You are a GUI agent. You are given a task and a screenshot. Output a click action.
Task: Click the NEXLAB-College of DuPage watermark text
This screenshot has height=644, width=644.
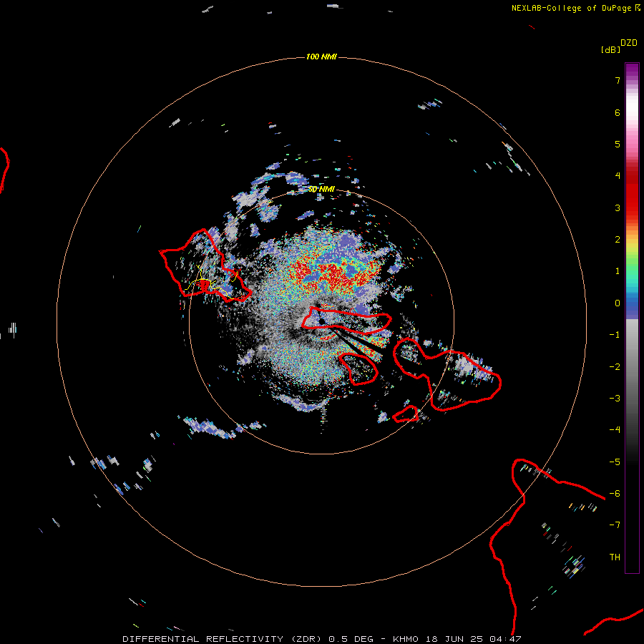tap(572, 8)
